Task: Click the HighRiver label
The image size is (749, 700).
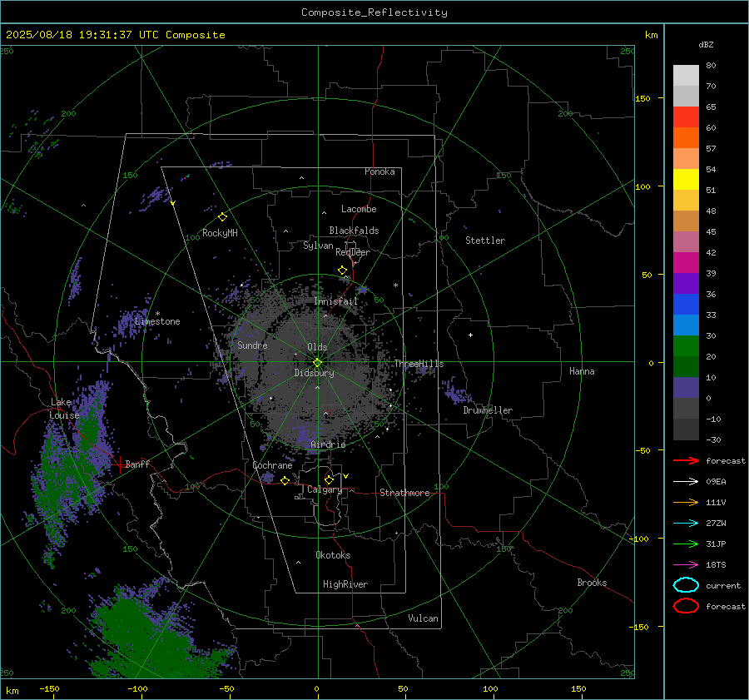Action: (x=345, y=584)
